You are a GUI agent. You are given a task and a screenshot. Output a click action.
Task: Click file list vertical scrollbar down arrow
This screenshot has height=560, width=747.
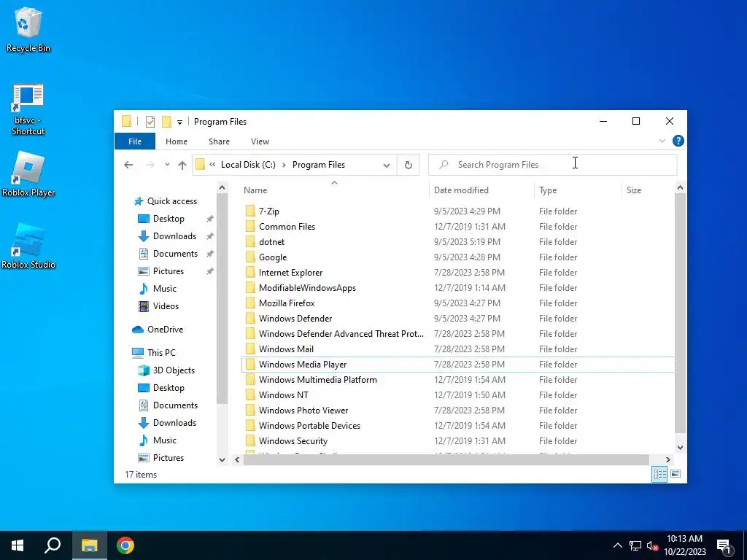(680, 448)
